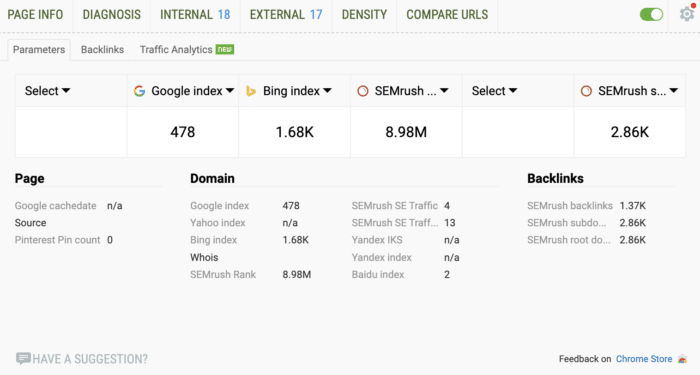Open the DIAGNOSIS tab
700x375 pixels.
(112, 15)
